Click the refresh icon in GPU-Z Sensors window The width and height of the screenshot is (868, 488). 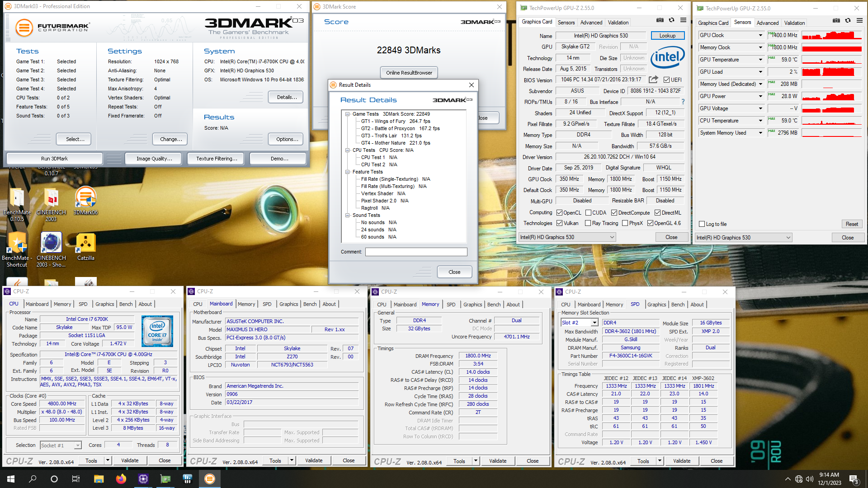tap(848, 21)
